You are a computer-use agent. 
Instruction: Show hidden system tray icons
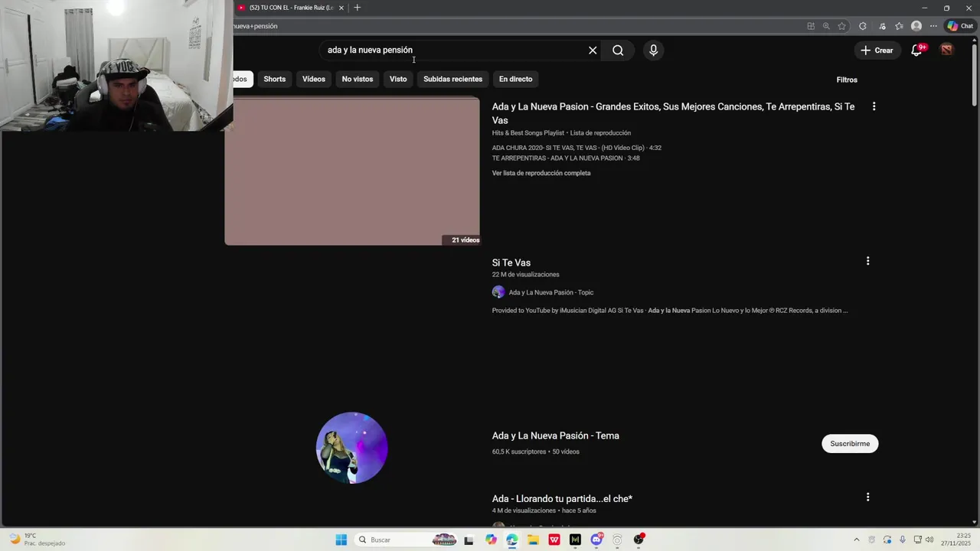pyautogui.click(x=856, y=540)
